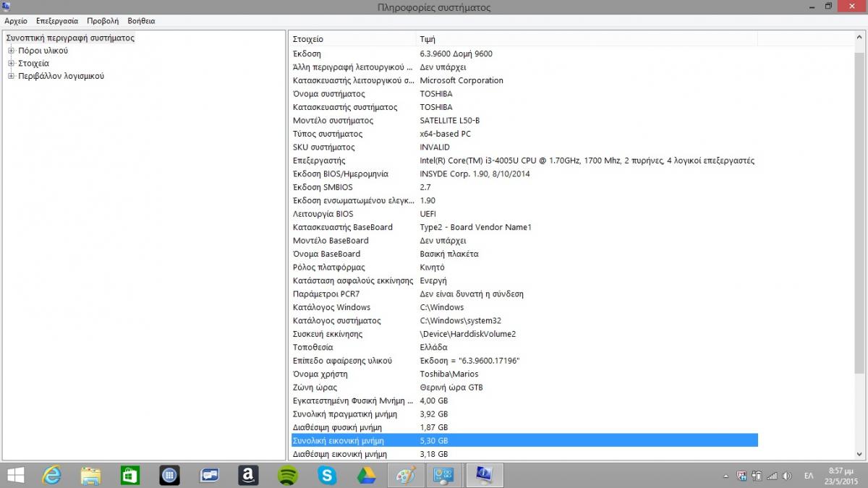The height and width of the screenshot is (488, 868).
Task: Select the Κατασκευαστής BaseBoard row
Action: point(524,227)
